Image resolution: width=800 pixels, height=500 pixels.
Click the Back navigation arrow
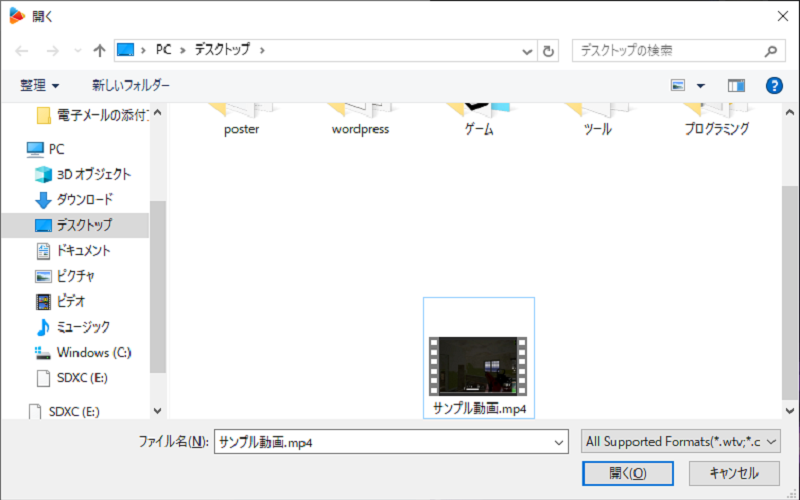click(21, 51)
